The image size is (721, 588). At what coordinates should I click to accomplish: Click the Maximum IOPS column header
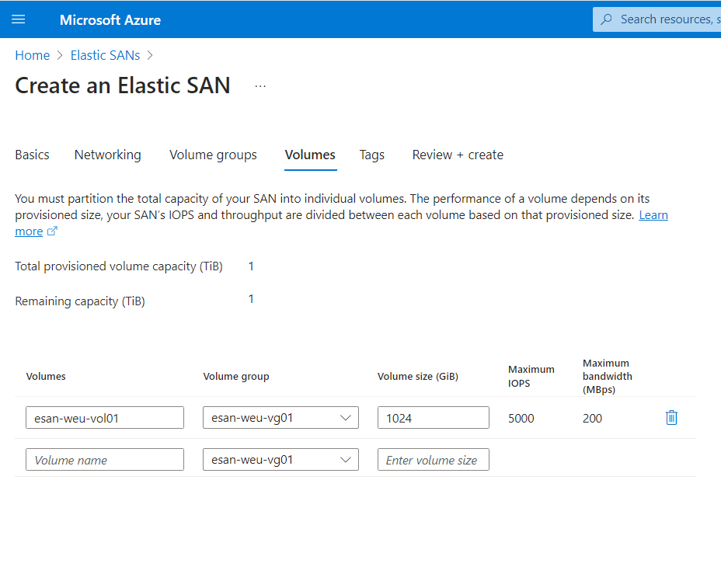(x=531, y=376)
